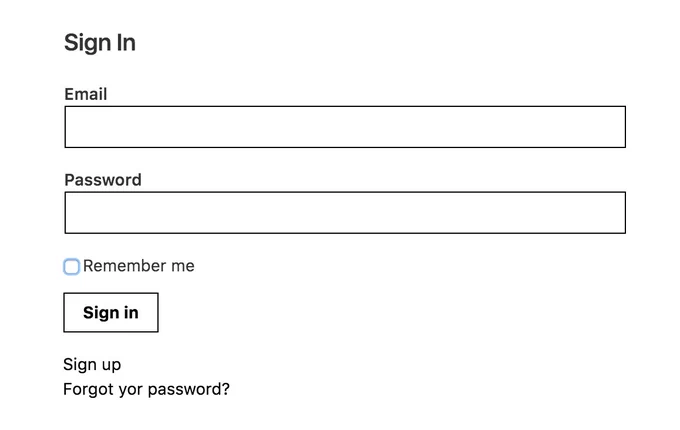Focus the text box under Password
680x430 pixels.
(345, 213)
